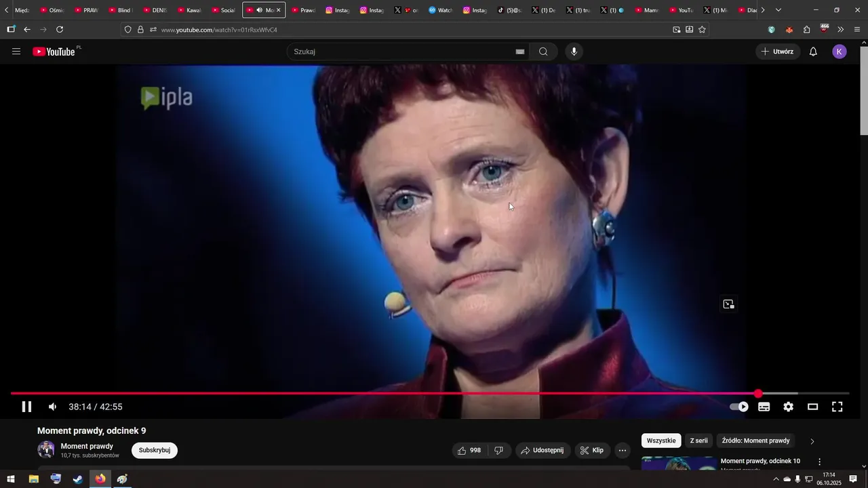
Task: Open the odcinek 10 thumbnail
Action: click(x=679, y=462)
